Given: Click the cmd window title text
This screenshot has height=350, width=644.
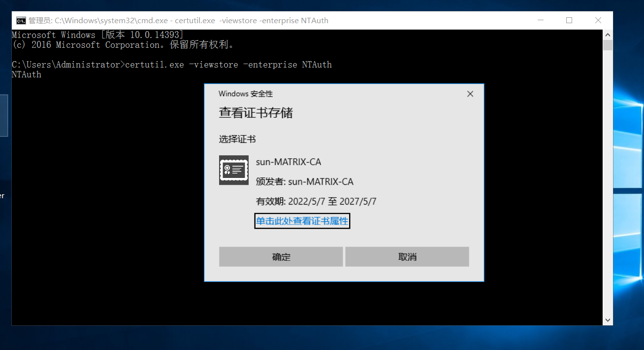Looking at the screenshot, I should pos(178,21).
